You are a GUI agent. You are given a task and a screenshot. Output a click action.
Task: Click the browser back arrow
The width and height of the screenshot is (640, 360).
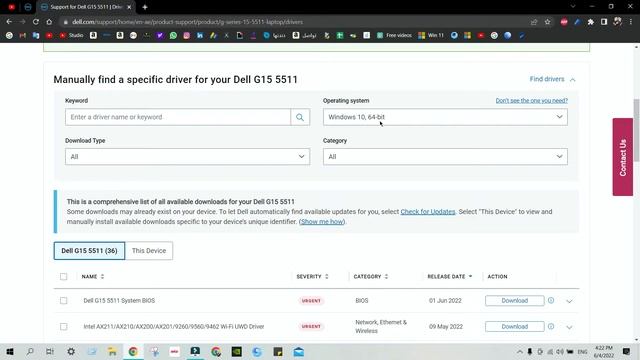[9, 22]
